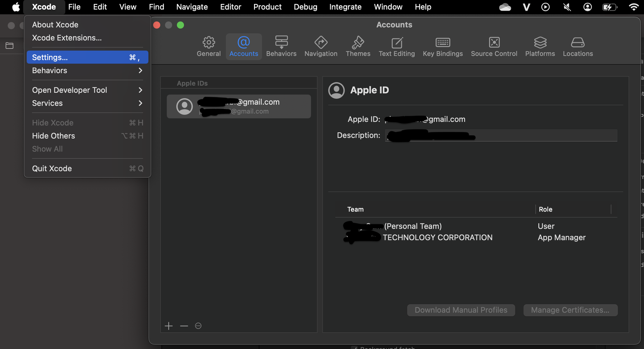Click the muted bell menu bar icon
644x349 pixels.
coord(567,7)
